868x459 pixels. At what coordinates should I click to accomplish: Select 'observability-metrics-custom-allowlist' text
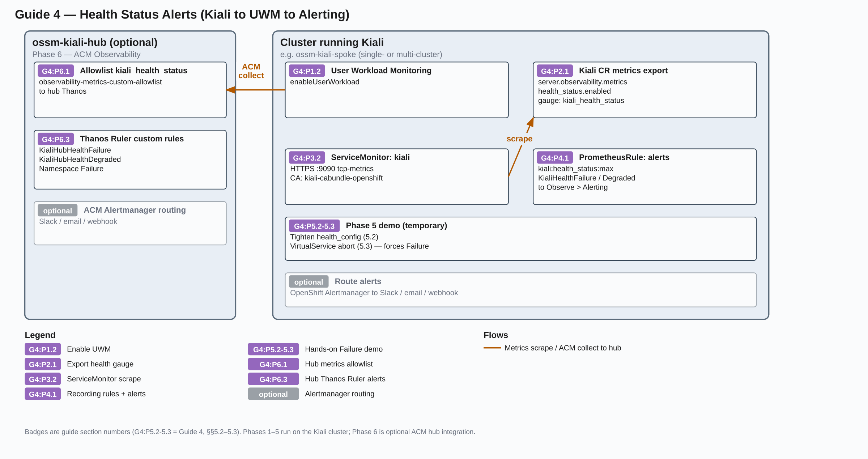(100, 82)
